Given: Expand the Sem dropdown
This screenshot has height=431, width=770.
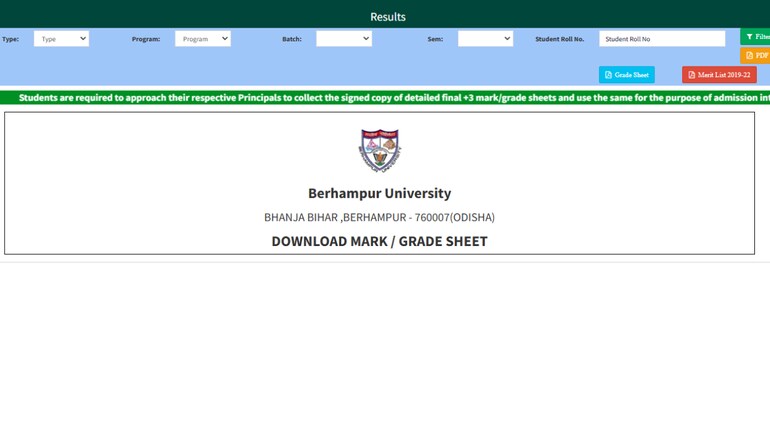Looking at the screenshot, I should (485, 39).
